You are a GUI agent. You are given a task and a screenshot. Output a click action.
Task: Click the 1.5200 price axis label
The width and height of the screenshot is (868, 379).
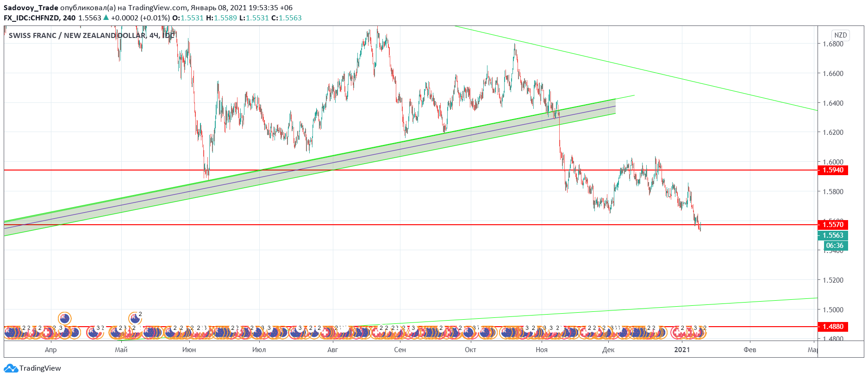(833, 280)
